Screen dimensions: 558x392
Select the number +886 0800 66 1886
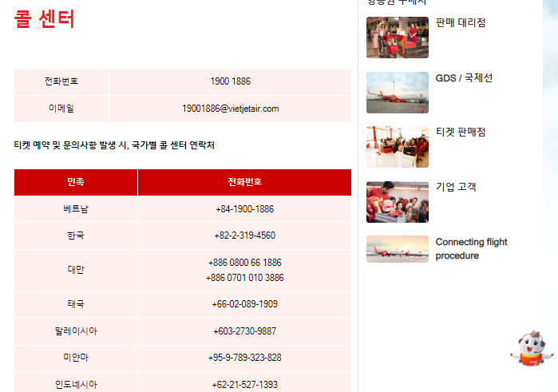pos(244,263)
